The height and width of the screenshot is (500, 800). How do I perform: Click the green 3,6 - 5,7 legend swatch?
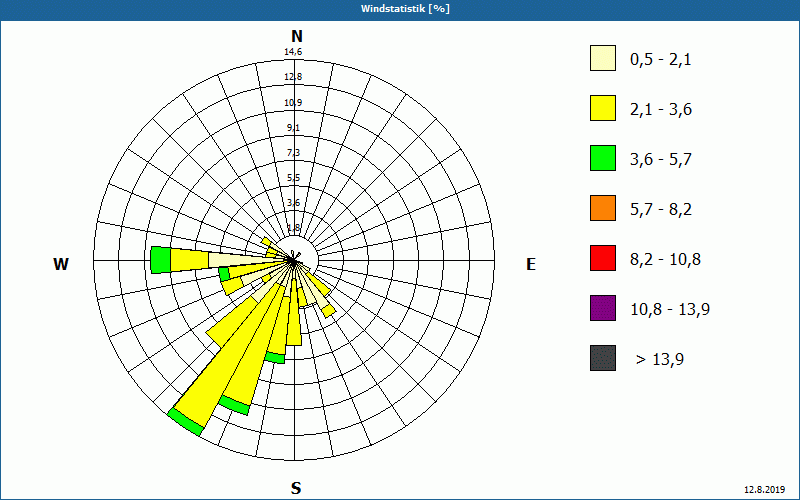[603, 158]
